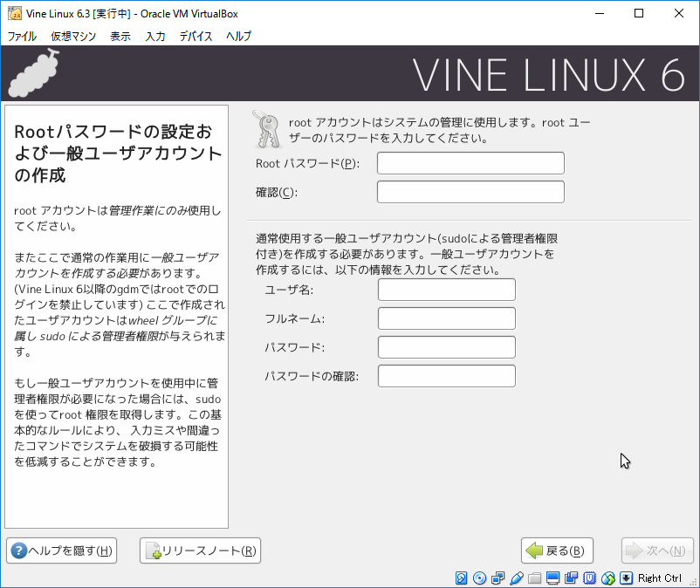
Task: Click the CPU virtualization chip status icon
Action: 589,578
